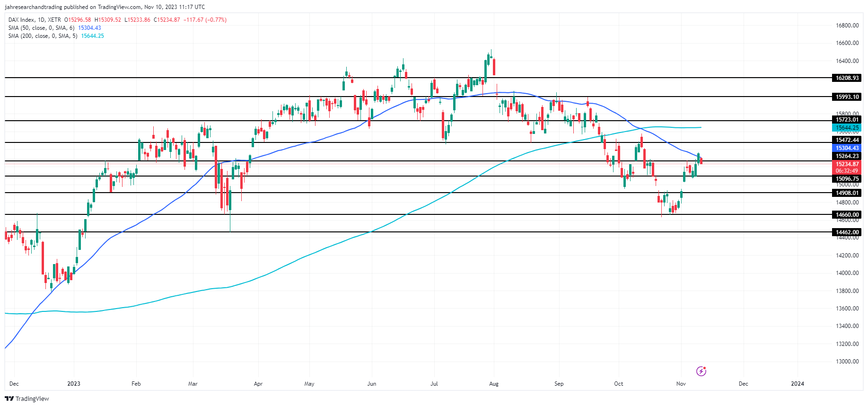Select the DAX Index, 1D, XETR legend title

(x=35, y=20)
